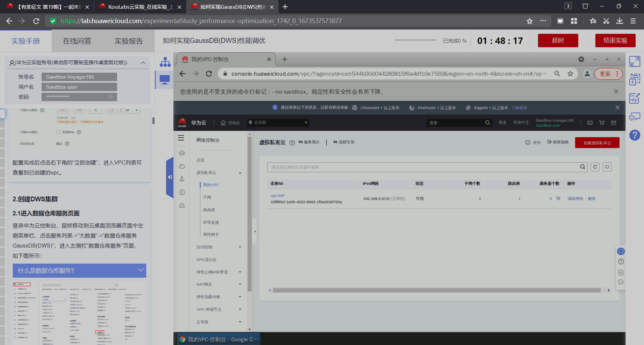This screenshot has width=644, height=345.
Task: Open the vpc-WP link in the table
Action: [x=277, y=196]
